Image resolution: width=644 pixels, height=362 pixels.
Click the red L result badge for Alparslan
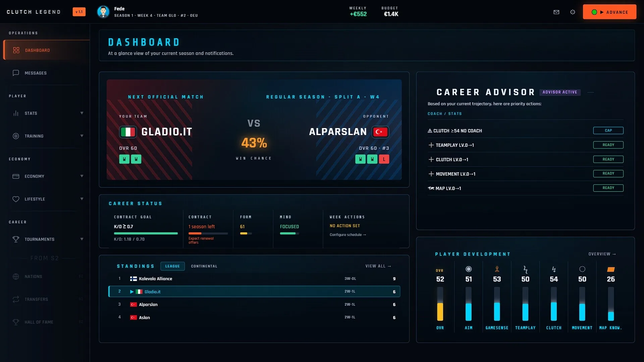384,159
